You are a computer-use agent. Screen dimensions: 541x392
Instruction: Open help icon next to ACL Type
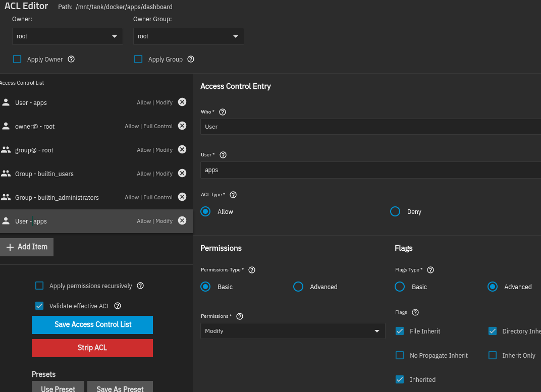tap(233, 195)
